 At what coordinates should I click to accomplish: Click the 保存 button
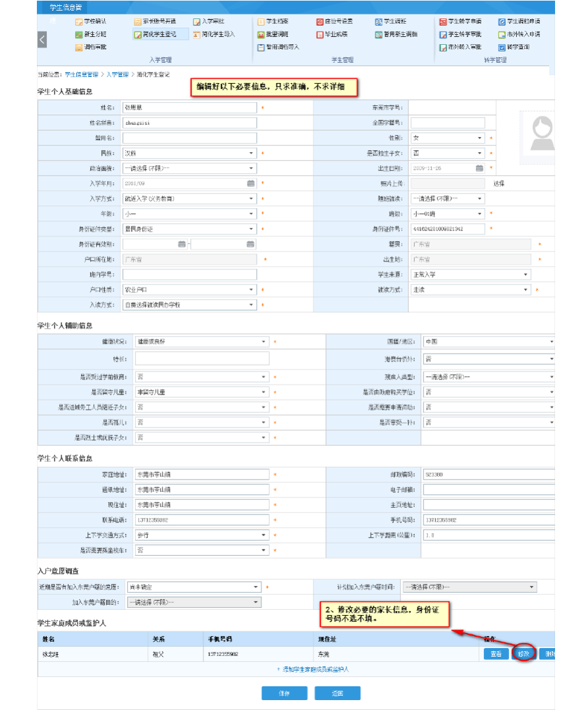(x=284, y=694)
